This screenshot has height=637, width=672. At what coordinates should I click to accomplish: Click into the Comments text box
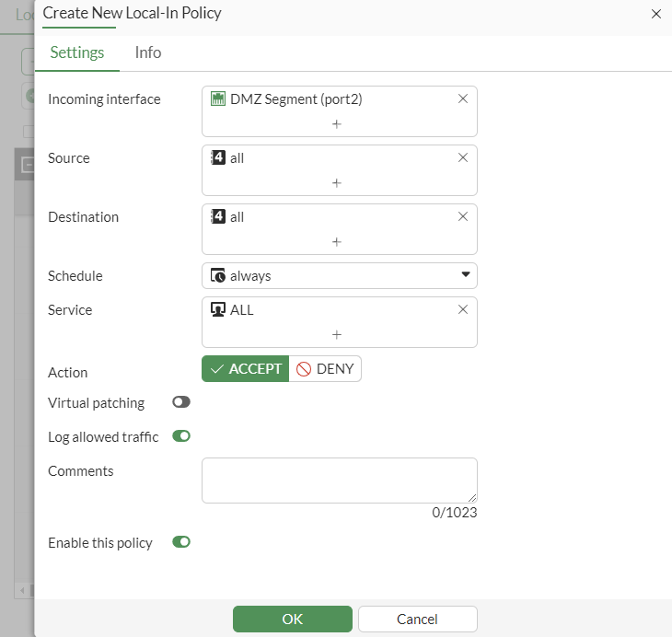point(339,480)
